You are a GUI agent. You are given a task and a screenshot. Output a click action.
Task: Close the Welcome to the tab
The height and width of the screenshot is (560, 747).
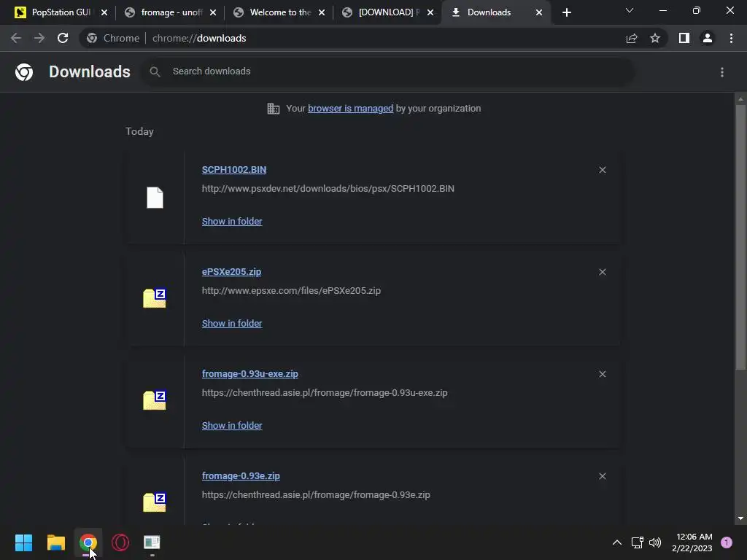(x=322, y=12)
